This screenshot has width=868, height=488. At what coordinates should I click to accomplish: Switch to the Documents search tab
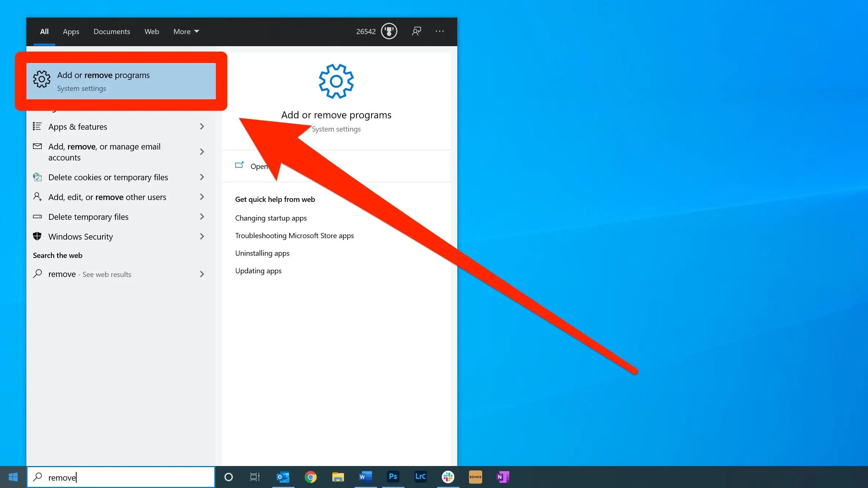tap(112, 32)
